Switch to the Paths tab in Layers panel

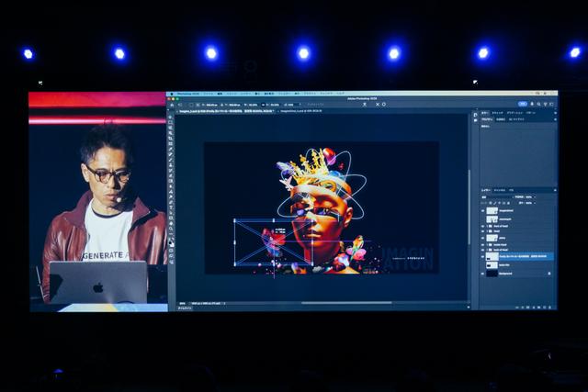tap(511, 190)
